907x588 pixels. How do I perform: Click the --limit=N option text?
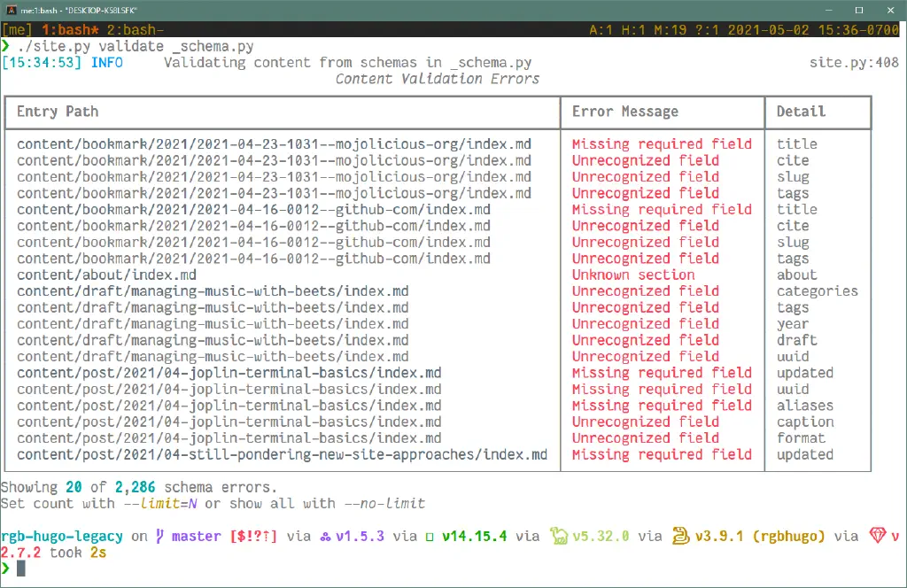click(x=160, y=504)
